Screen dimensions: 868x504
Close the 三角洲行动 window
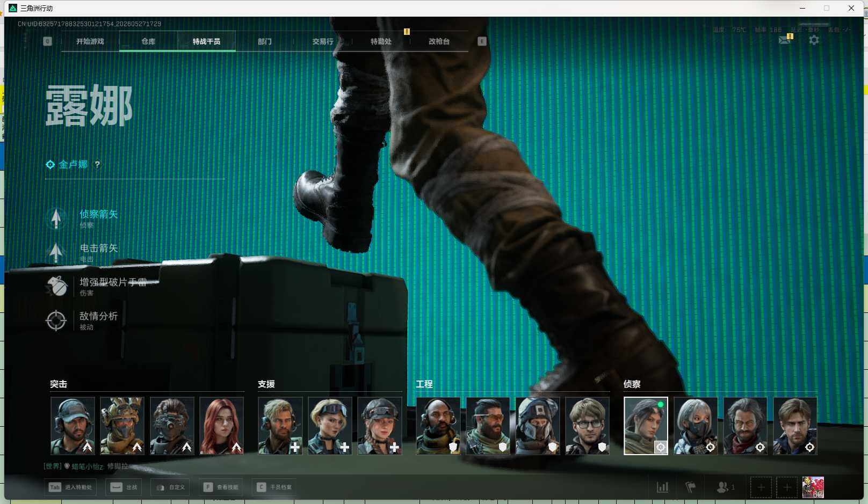851,8
